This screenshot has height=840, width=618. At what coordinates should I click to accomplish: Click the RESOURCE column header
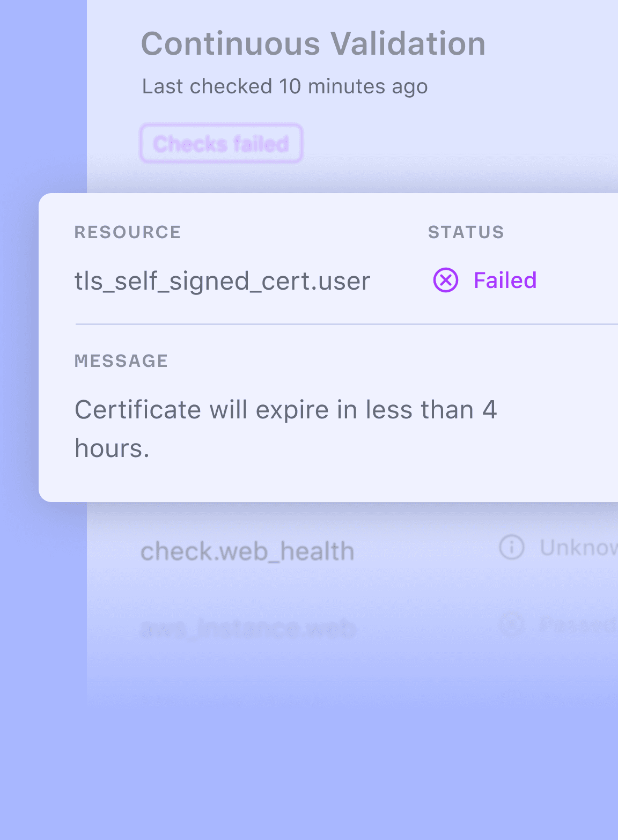pos(128,232)
